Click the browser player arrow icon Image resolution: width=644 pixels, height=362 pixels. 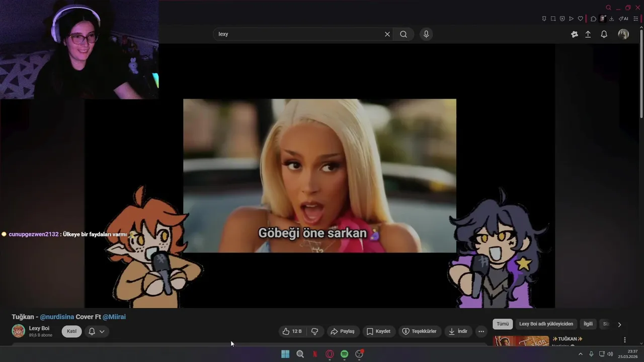point(571,19)
